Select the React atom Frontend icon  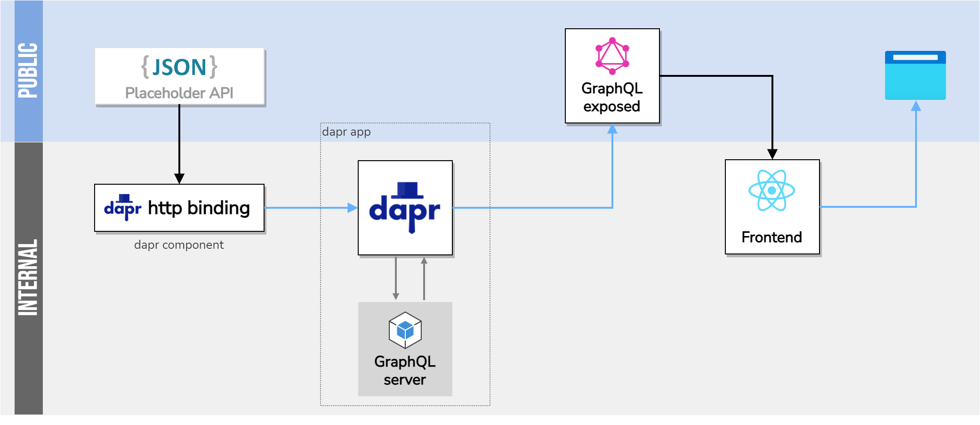pos(772,190)
